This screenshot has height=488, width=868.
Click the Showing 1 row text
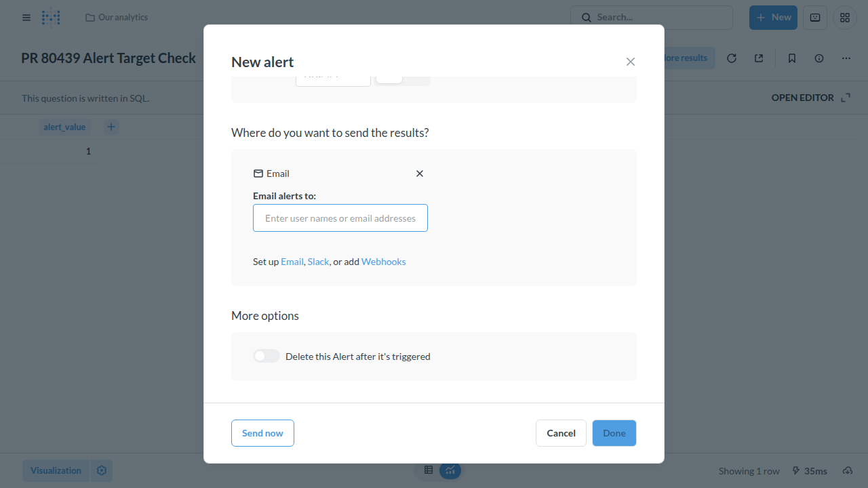(749, 471)
